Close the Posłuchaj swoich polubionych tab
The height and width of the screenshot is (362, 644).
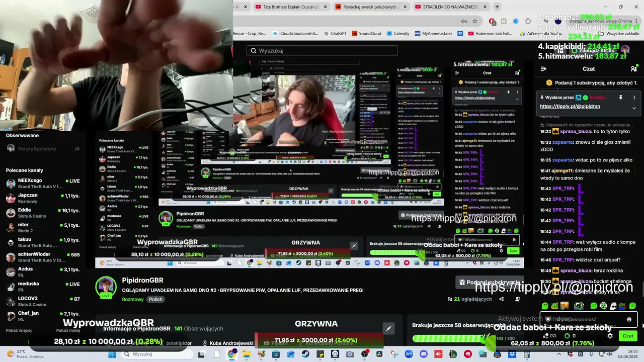[x=405, y=7]
